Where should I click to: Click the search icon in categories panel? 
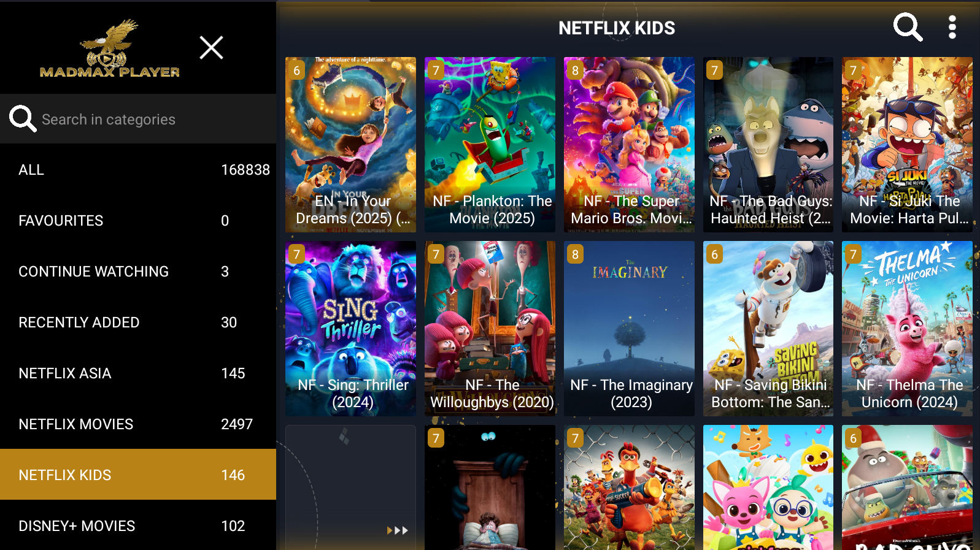(23, 118)
